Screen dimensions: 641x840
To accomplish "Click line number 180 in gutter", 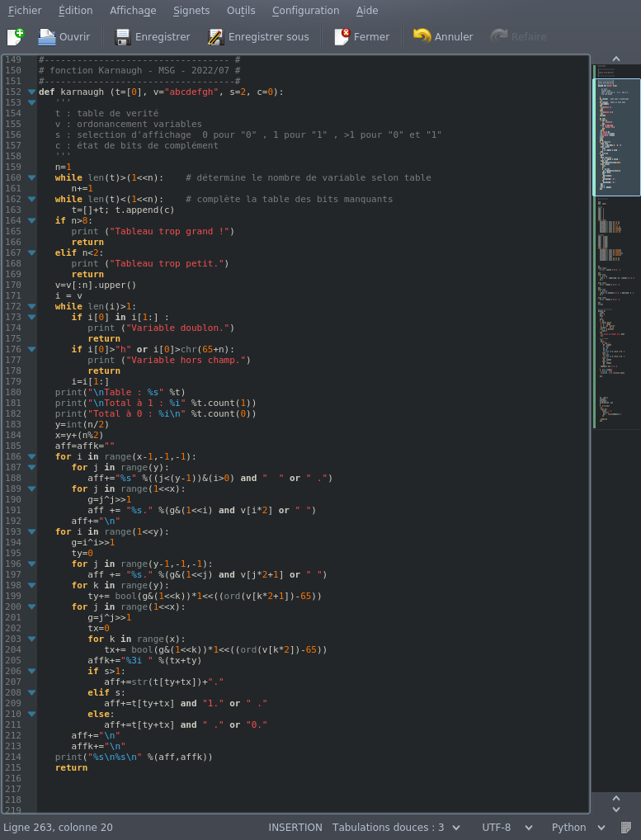I will point(13,392).
